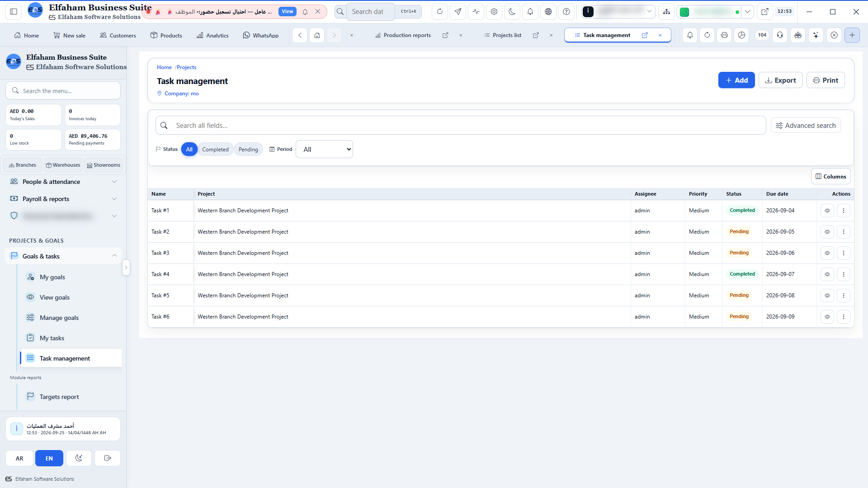This screenshot has width=868, height=488.
Task: Open the help question-mark icon
Action: [566, 12]
